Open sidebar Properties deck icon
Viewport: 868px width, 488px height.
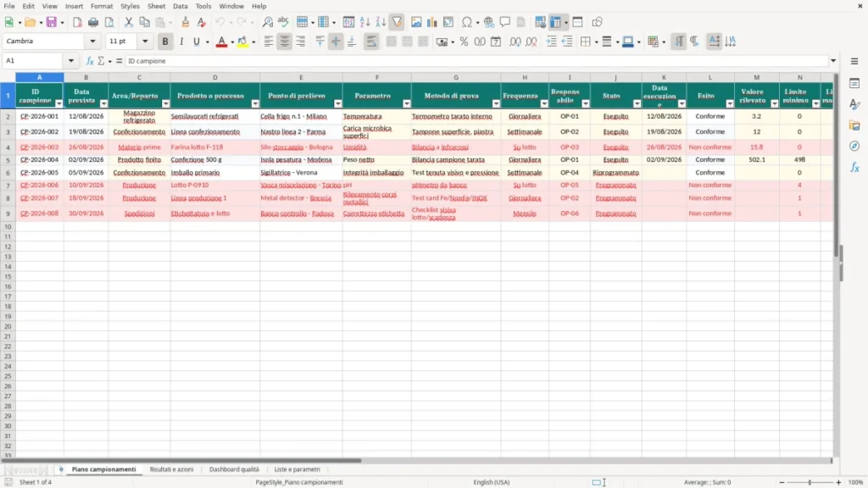point(854,84)
